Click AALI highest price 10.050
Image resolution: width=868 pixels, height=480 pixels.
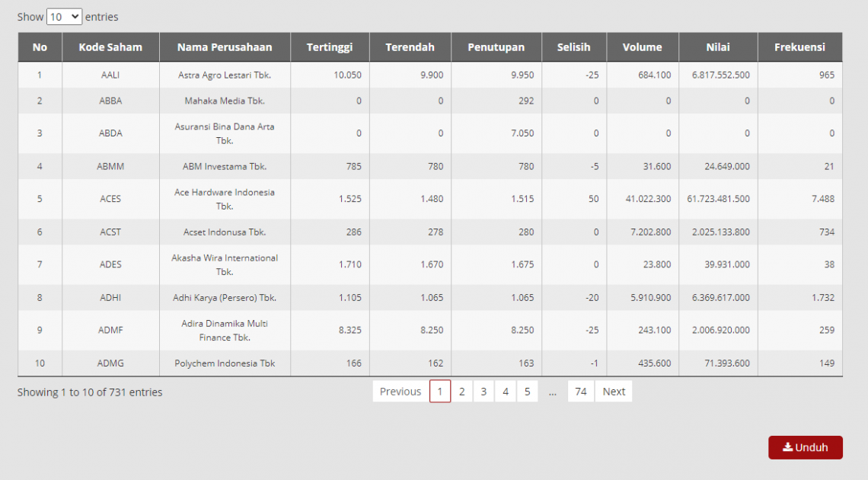348,75
